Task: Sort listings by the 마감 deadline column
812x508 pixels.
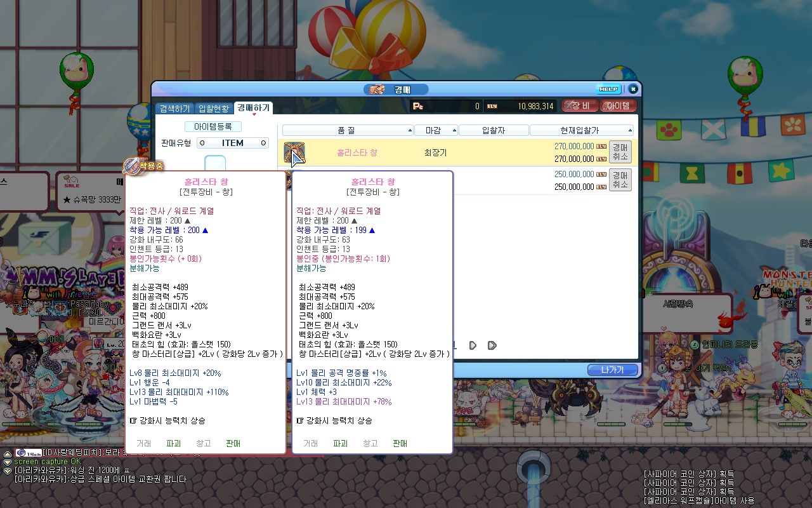Action: (x=436, y=130)
